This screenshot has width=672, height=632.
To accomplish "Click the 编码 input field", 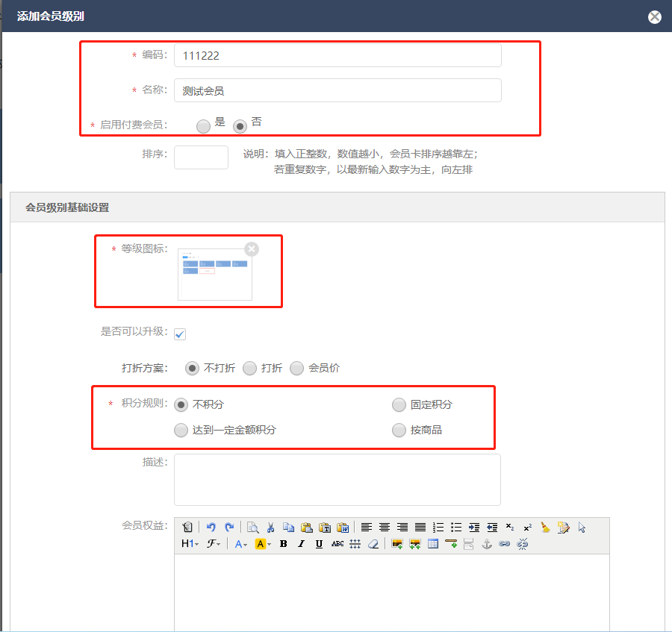I will tap(337, 55).
